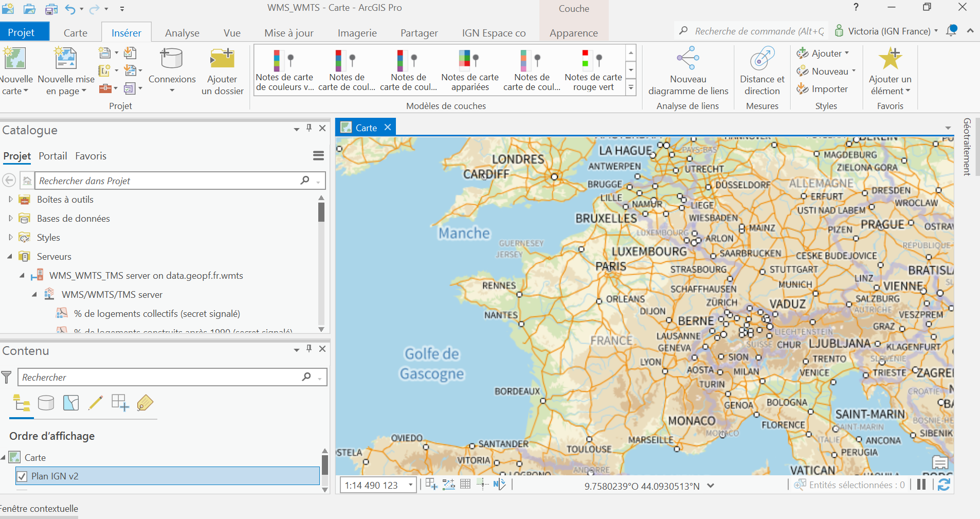Image resolution: width=980 pixels, height=519 pixels.
Task: Uncheck the Plan IGN v2 layer checkbox
Action: [x=22, y=476]
